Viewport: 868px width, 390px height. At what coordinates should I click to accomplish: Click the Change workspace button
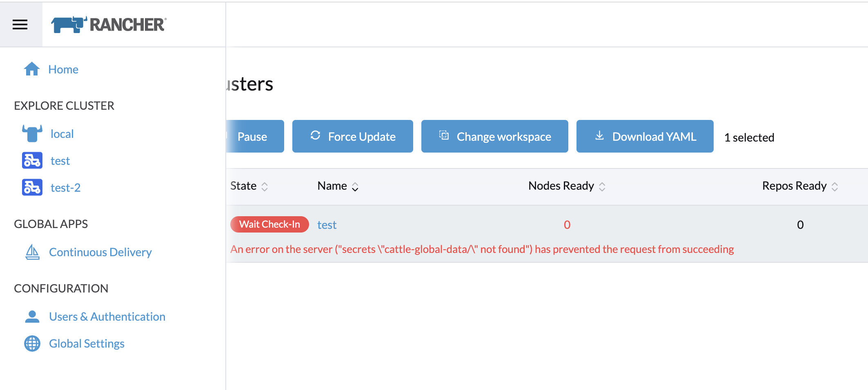[495, 136]
